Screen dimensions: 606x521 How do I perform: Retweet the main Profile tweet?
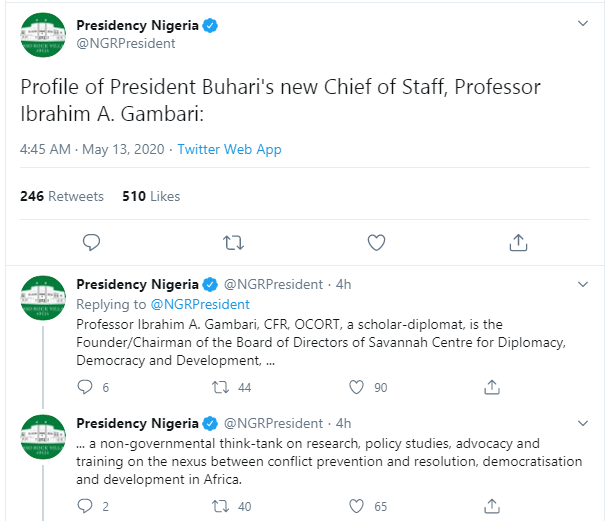click(233, 243)
